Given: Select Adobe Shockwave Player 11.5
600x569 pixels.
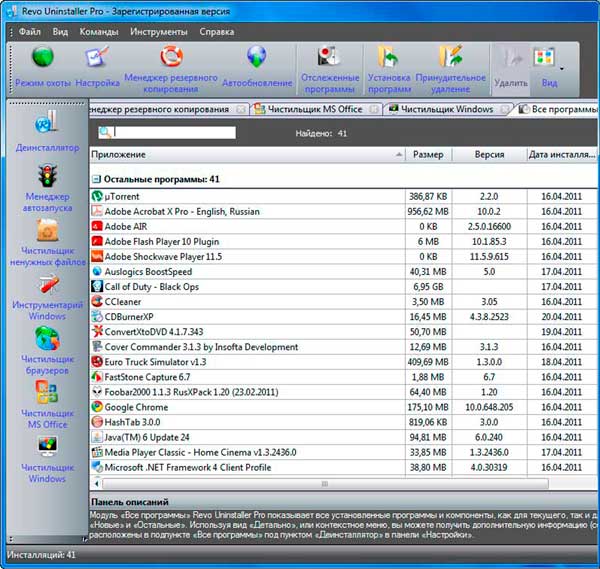Looking at the screenshot, I should tap(344, 256).
